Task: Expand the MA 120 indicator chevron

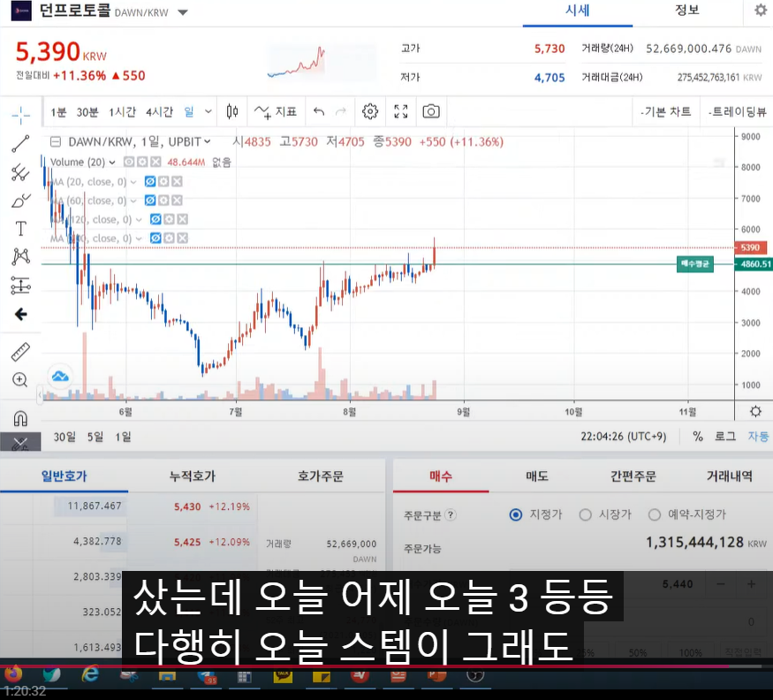Action: [x=139, y=219]
